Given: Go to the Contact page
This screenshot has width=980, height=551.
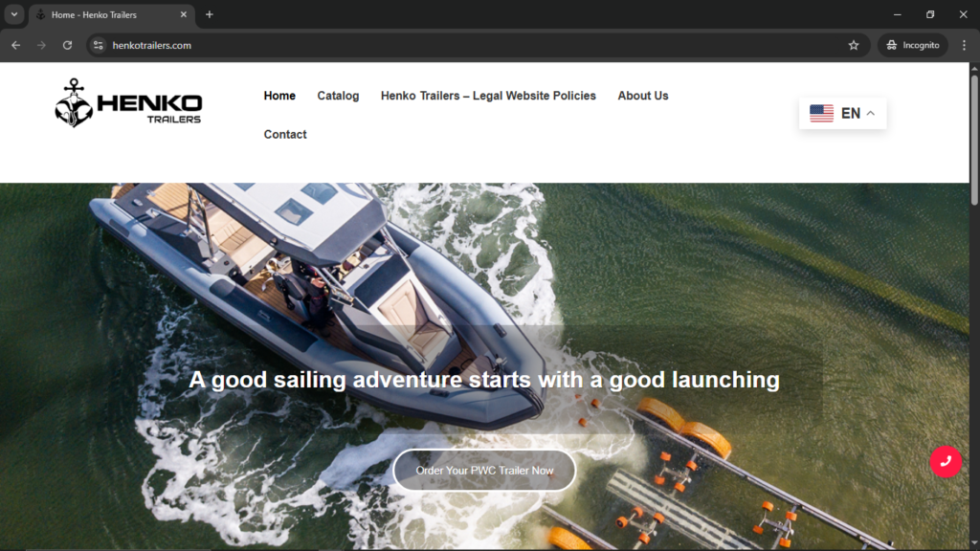Looking at the screenshot, I should coord(285,135).
